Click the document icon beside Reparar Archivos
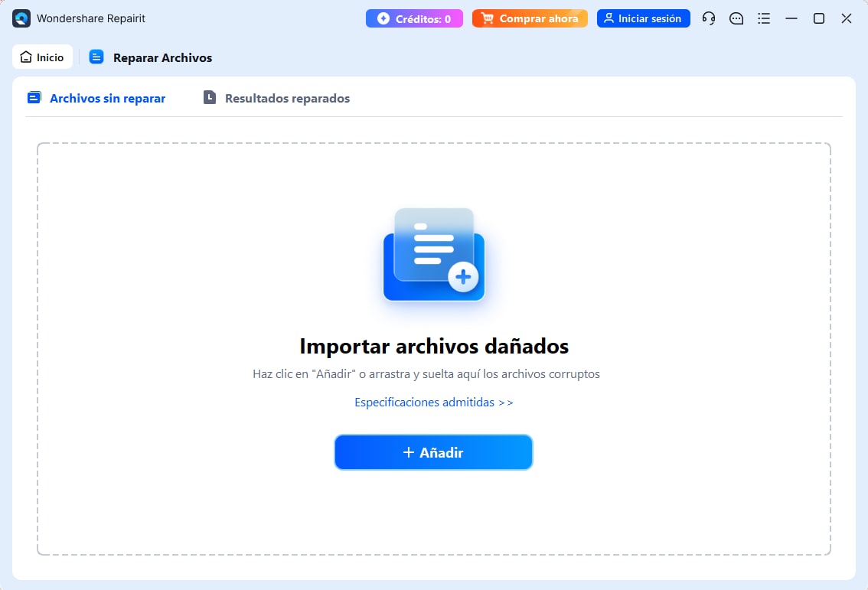The height and width of the screenshot is (590, 868). tap(96, 57)
